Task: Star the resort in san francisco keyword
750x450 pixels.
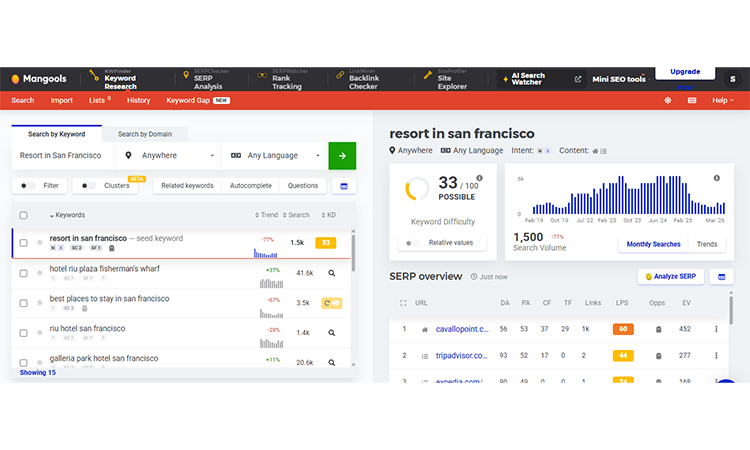Action: pyautogui.click(x=40, y=243)
